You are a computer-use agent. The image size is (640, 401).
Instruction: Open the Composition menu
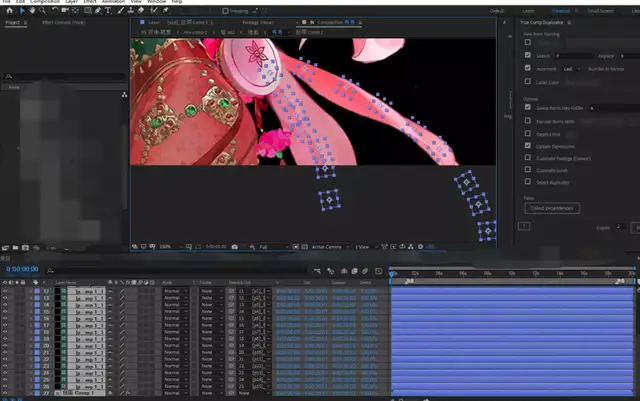coord(44,2)
